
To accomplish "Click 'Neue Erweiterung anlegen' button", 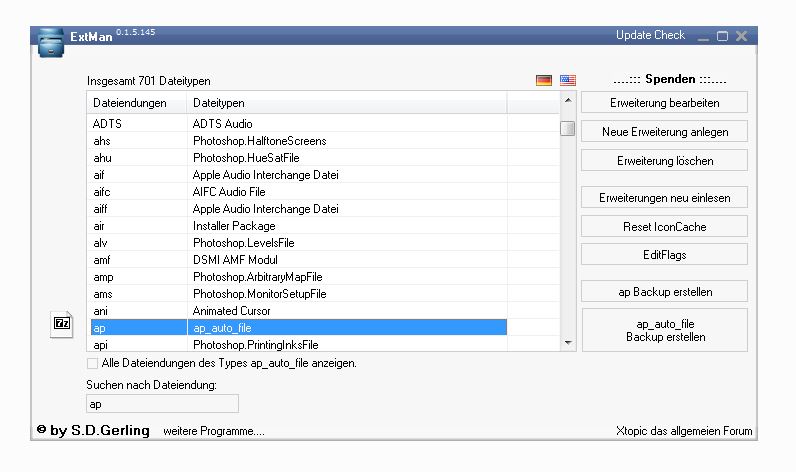I will pos(665,132).
